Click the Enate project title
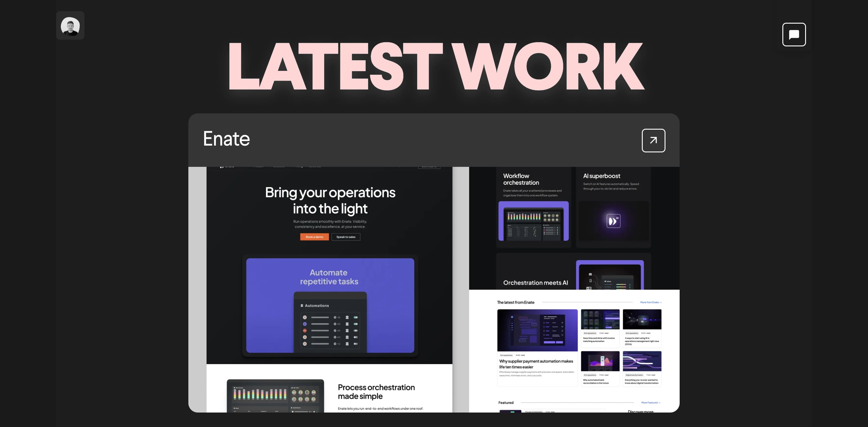Viewport: 868px width, 427px height. coord(226,138)
